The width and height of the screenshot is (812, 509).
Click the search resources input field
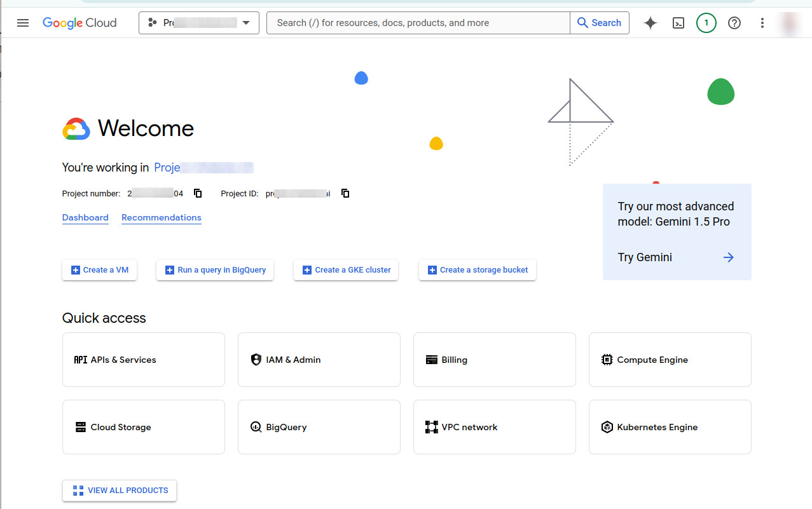coord(418,23)
